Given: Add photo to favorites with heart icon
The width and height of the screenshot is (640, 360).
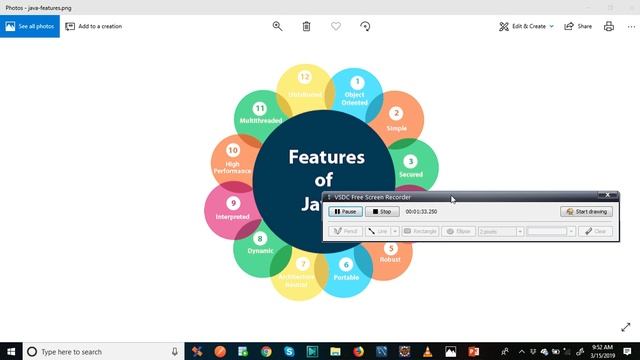Looking at the screenshot, I should pos(336,26).
